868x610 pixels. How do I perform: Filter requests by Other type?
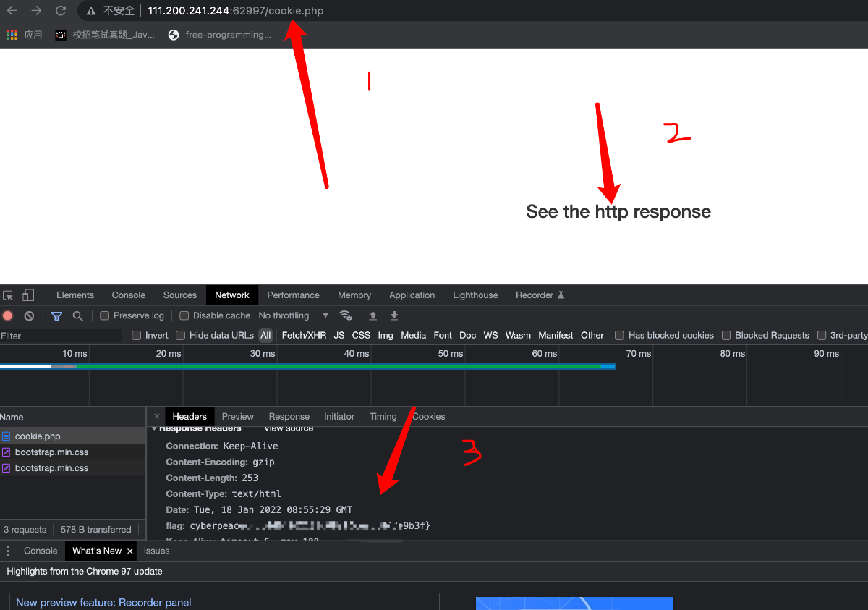(592, 335)
